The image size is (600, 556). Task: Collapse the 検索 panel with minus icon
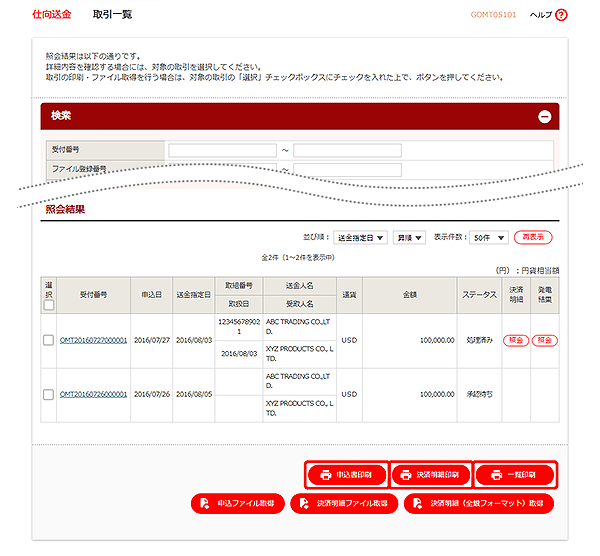(x=545, y=116)
